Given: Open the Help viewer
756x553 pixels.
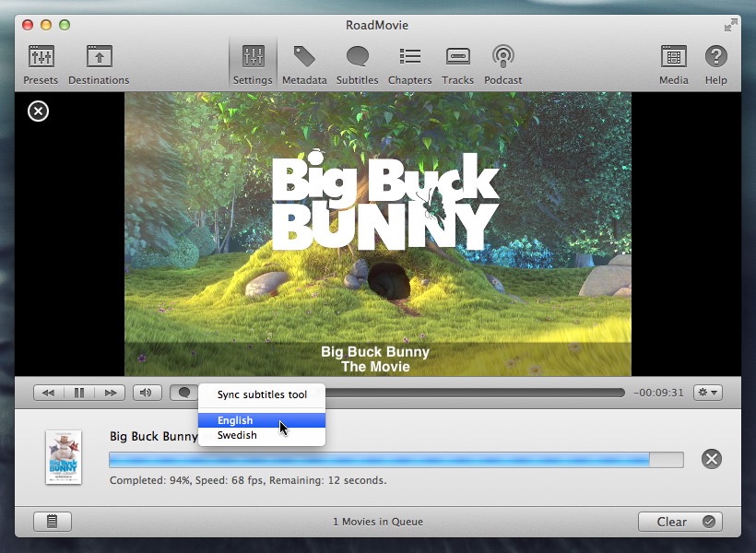Looking at the screenshot, I should 716,65.
